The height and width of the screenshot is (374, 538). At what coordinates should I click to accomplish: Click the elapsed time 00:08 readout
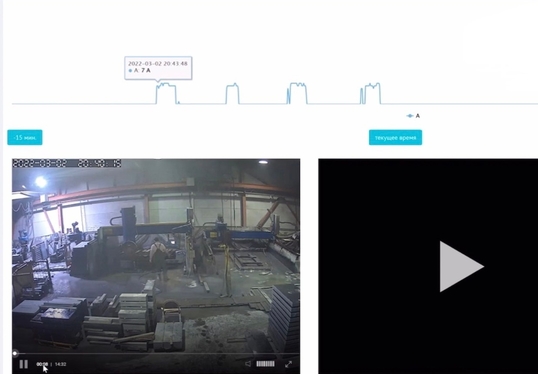click(x=42, y=364)
